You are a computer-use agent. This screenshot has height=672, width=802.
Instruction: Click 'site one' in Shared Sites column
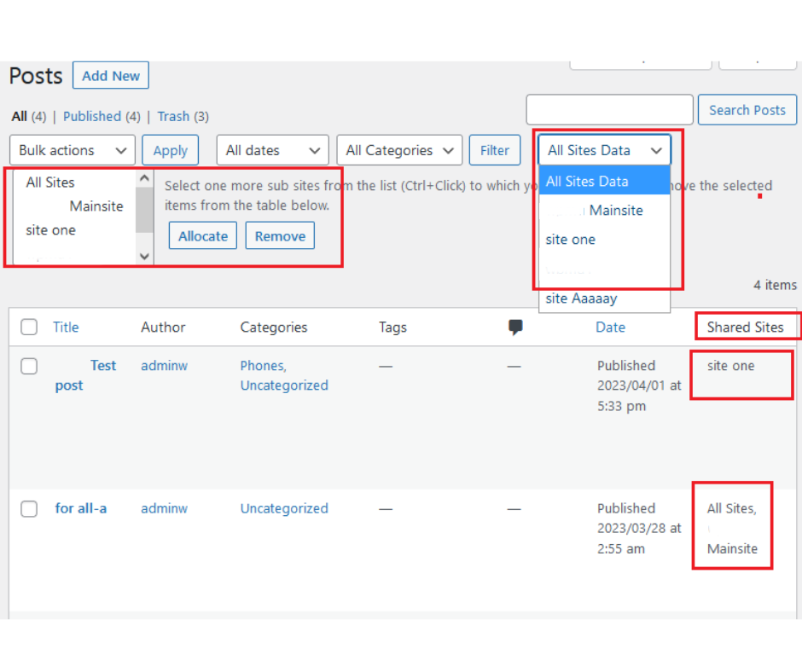click(731, 366)
